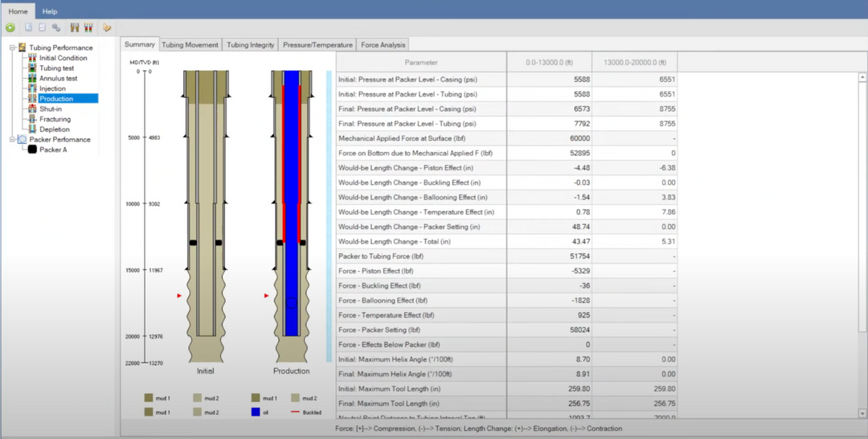Click the Shut-in tree icon
This screenshot has width=868, height=439.
pyautogui.click(x=32, y=109)
